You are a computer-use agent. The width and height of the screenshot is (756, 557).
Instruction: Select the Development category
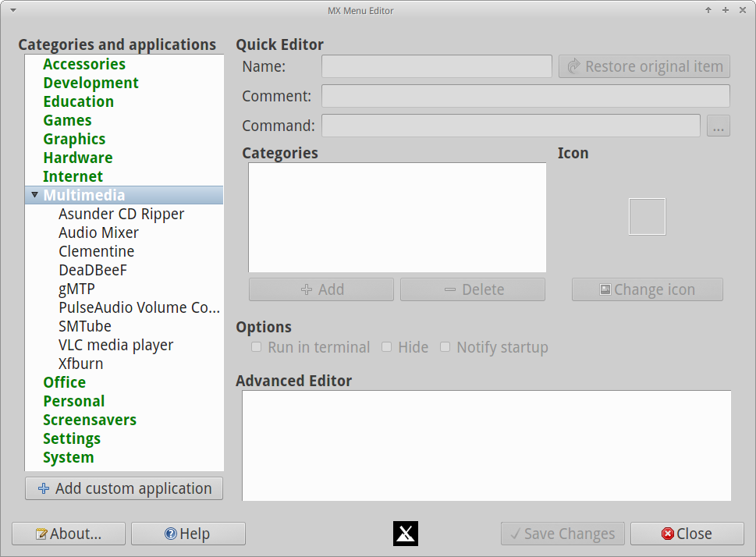click(91, 83)
